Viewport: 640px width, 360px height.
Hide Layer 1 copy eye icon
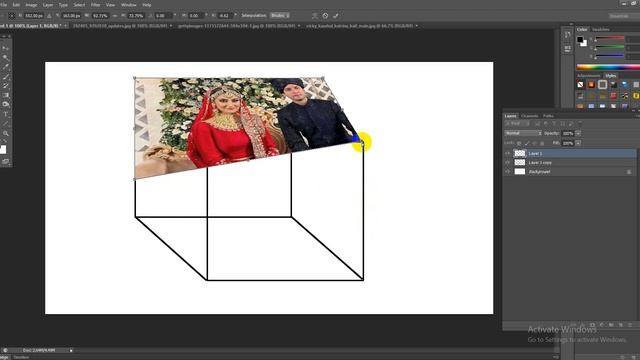point(508,162)
